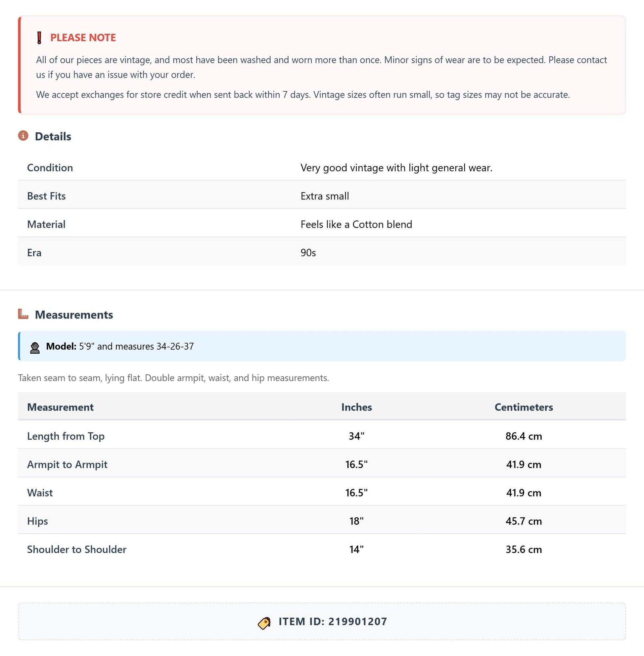Click the Model height and measurements text
The height and width of the screenshot is (656, 644).
(136, 346)
